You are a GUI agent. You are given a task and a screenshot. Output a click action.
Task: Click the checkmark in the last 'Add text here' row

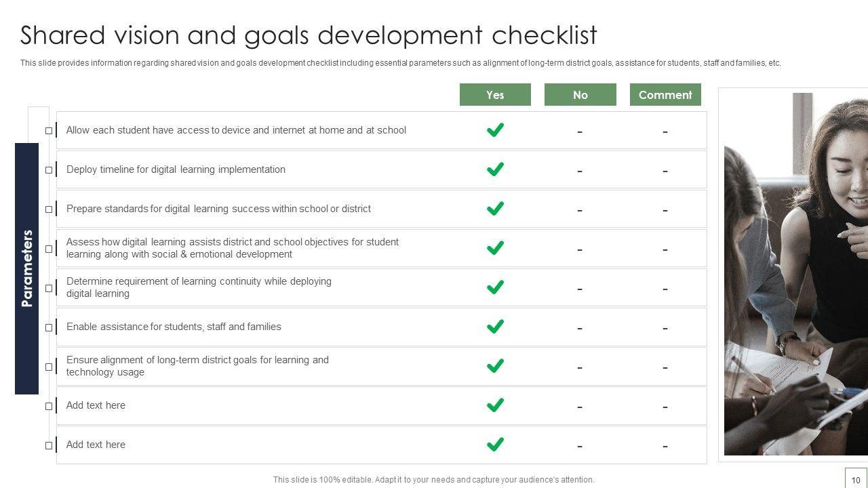[x=495, y=444]
